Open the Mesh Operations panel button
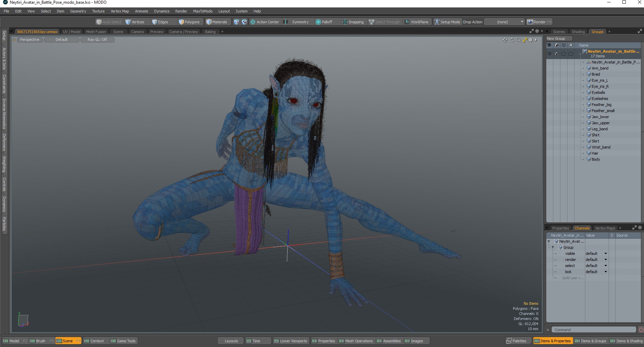The image size is (644, 347). [356, 341]
